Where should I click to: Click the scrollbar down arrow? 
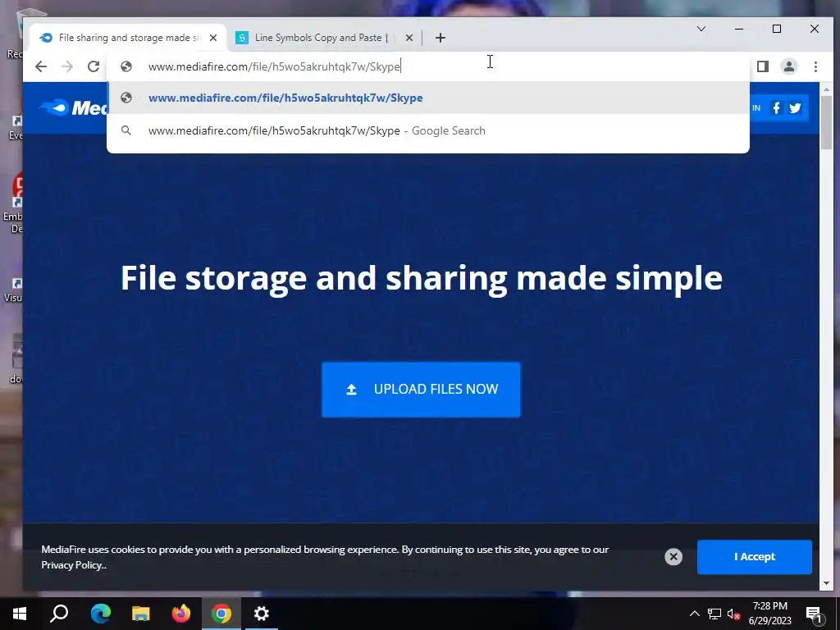pos(827,583)
